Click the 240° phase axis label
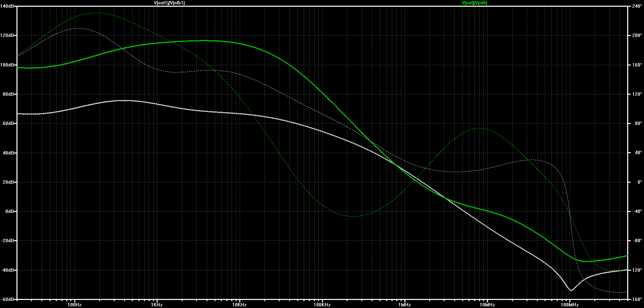This screenshot has height=308, width=644. pos(637,6)
